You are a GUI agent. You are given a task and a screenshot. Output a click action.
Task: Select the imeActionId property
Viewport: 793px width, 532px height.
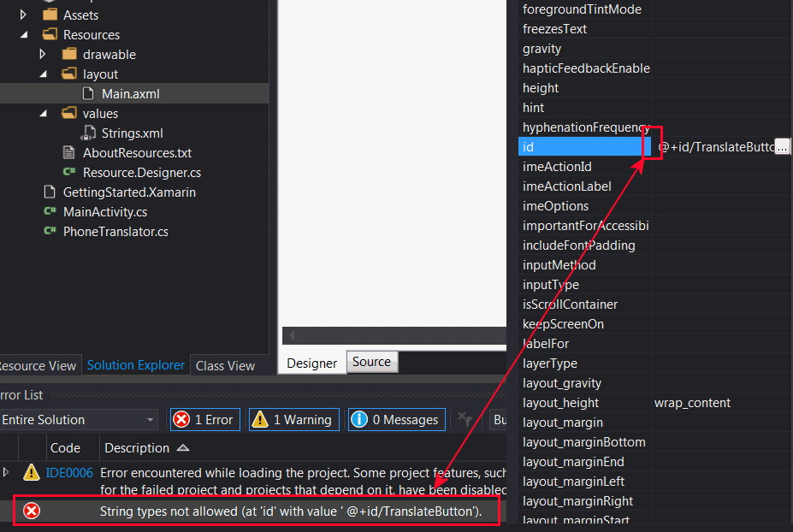[557, 167]
